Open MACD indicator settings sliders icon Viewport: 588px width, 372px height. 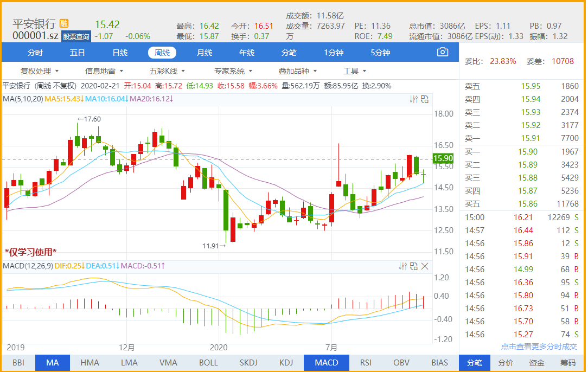tap(402, 266)
